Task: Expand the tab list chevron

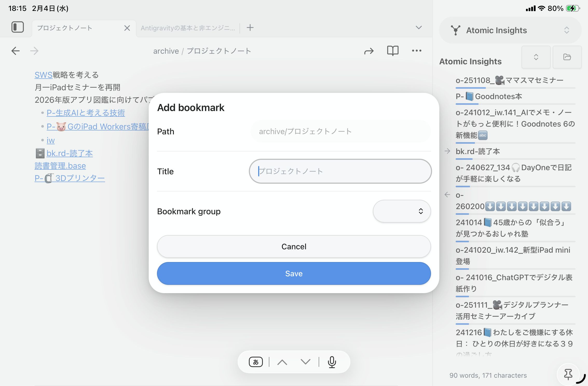Action: [419, 27]
